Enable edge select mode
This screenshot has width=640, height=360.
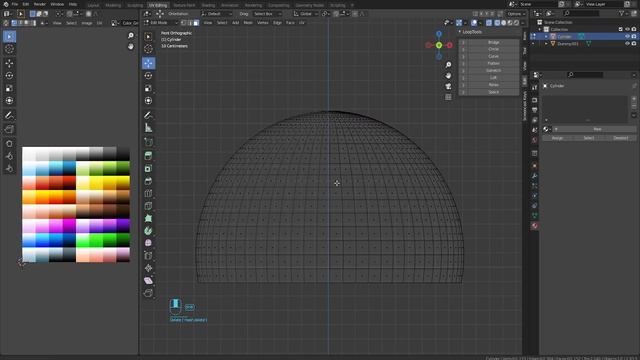tap(190, 23)
